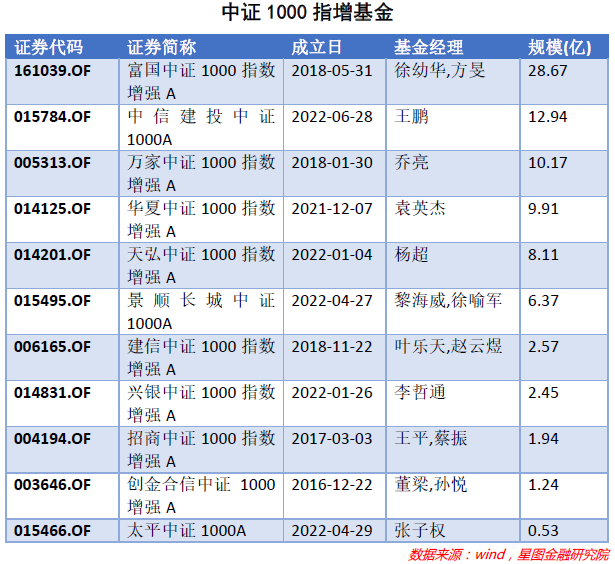Click scale value 6.37
Screen dimensions: 615x564
[543, 301]
